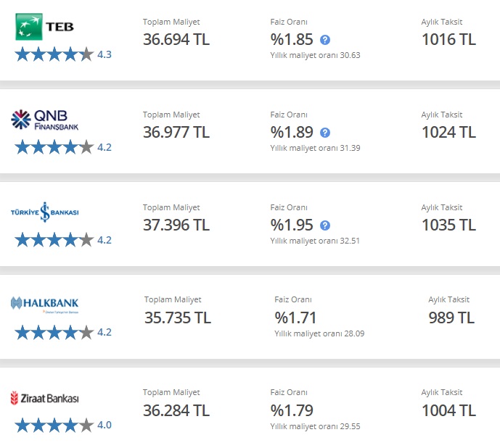500x448 pixels.
Task: Open the QNB Finansbank logo
Action: pyautogui.click(x=45, y=120)
